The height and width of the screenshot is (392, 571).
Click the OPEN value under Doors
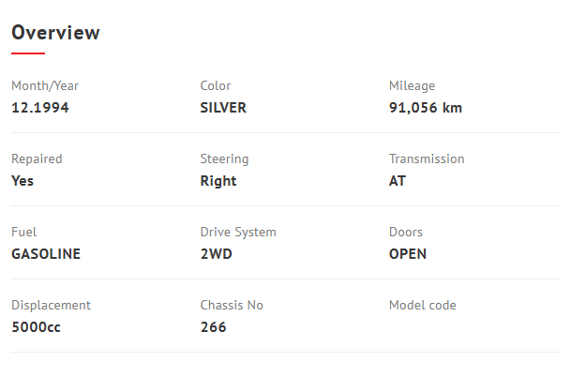pos(408,254)
